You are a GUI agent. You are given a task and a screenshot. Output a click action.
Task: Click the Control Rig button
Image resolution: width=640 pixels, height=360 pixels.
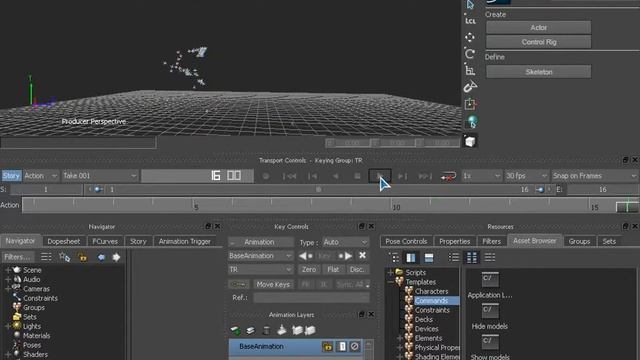click(x=538, y=42)
